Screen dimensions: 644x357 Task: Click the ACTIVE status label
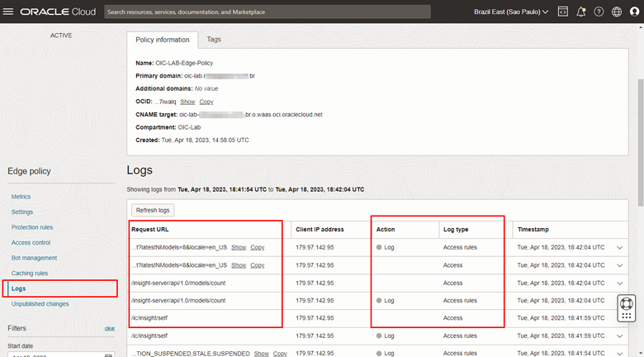[x=61, y=36]
